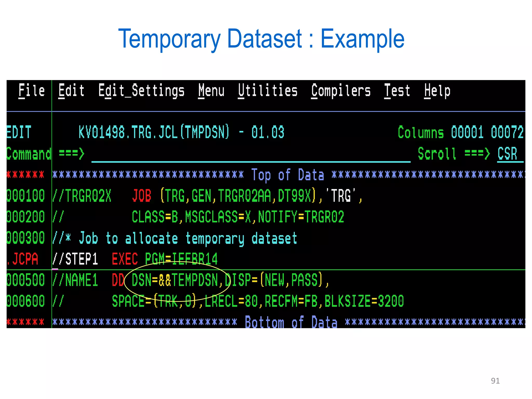Click the //STEP1 step name

(x=75, y=259)
